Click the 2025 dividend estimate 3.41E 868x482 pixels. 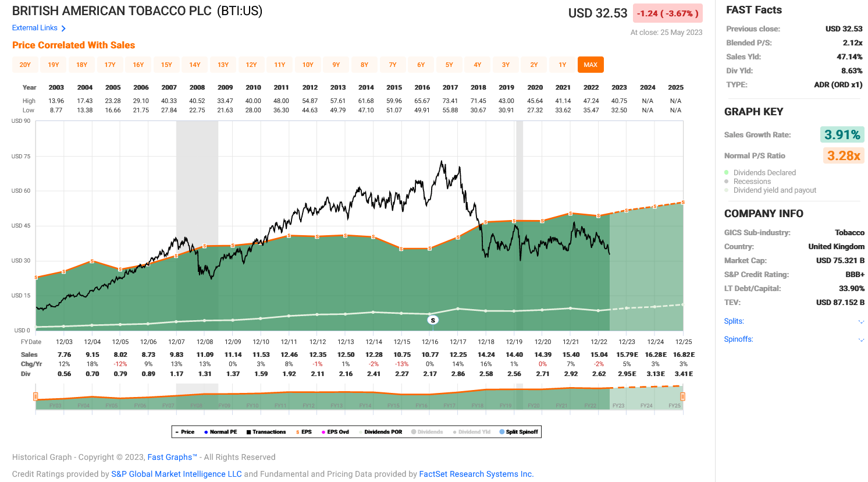coord(684,374)
